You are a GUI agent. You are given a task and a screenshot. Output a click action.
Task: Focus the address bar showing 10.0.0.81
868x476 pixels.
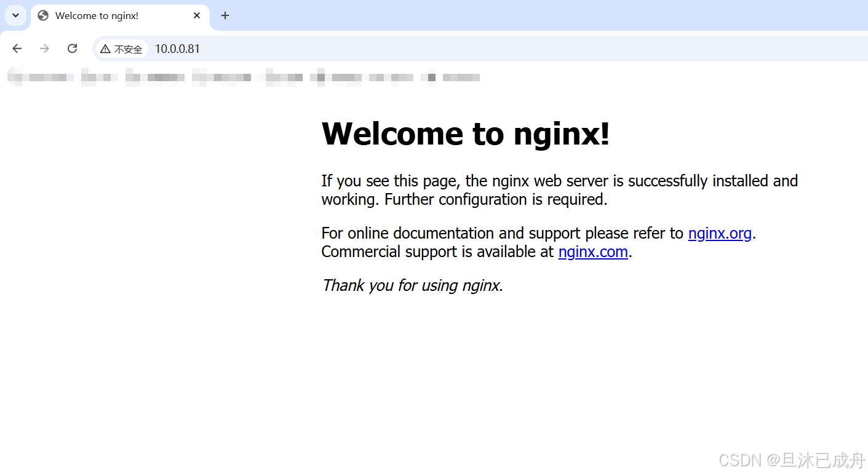(480, 49)
